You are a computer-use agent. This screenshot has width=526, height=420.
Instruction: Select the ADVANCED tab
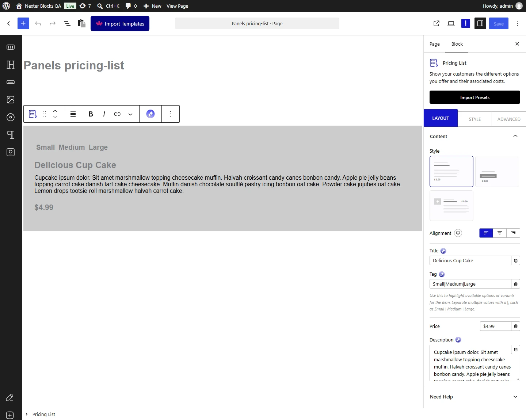[509, 119]
